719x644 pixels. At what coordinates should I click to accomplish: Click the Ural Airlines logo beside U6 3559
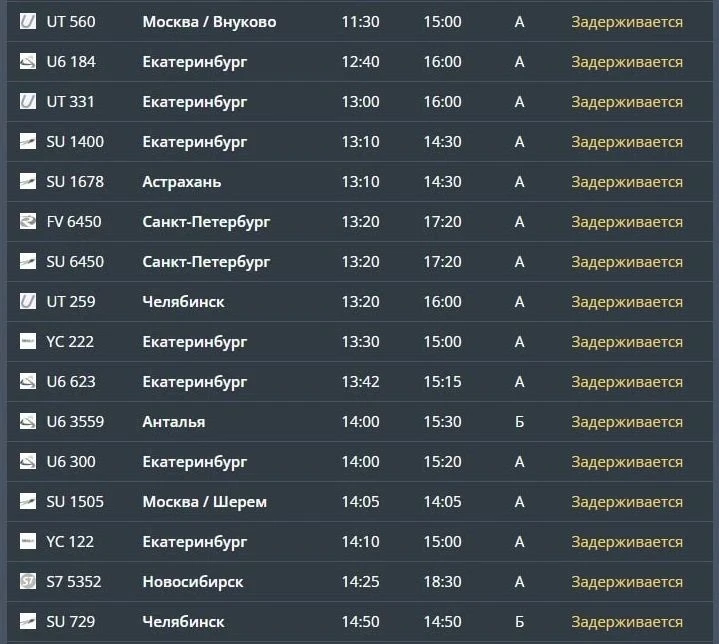28,421
